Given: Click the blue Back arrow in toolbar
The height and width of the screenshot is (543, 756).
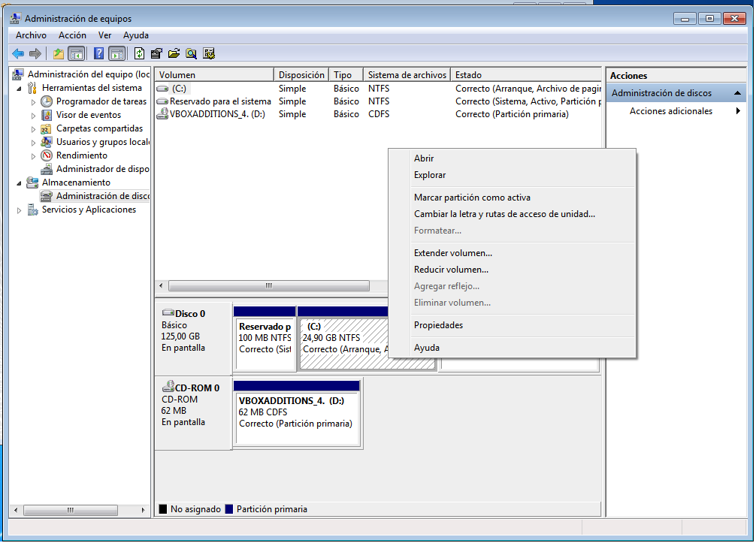Looking at the screenshot, I should pos(18,53).
